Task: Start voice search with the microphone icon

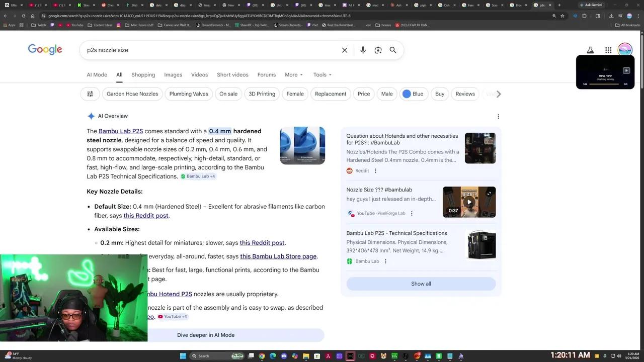Action: click(363, 50)
